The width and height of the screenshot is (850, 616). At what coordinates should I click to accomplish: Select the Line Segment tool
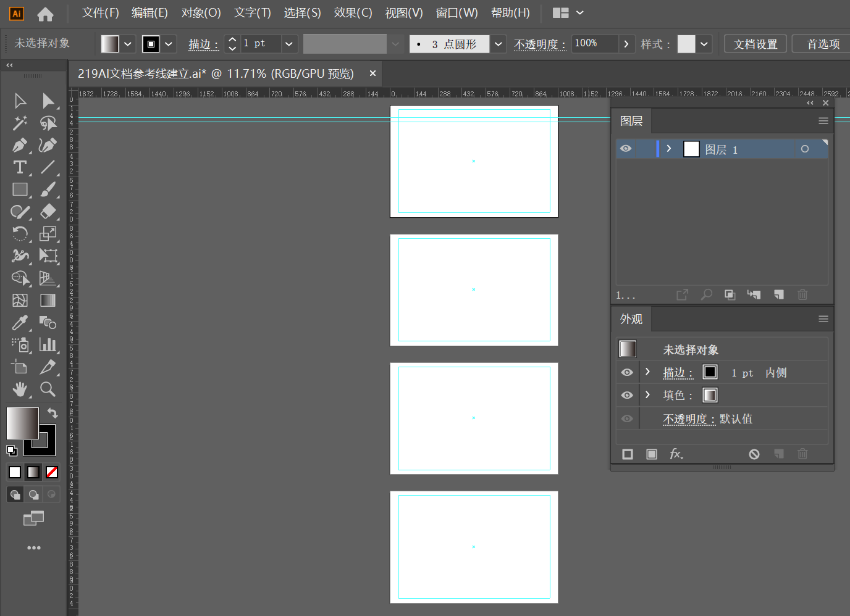(x=48, y=167)
